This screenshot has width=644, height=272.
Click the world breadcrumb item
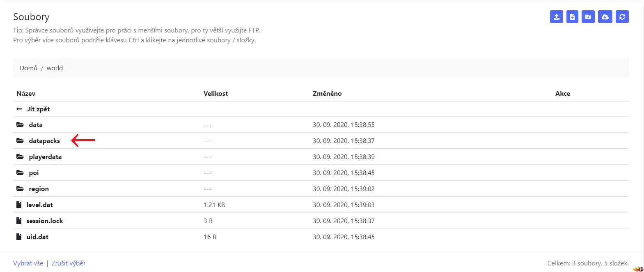click(55, 68)
